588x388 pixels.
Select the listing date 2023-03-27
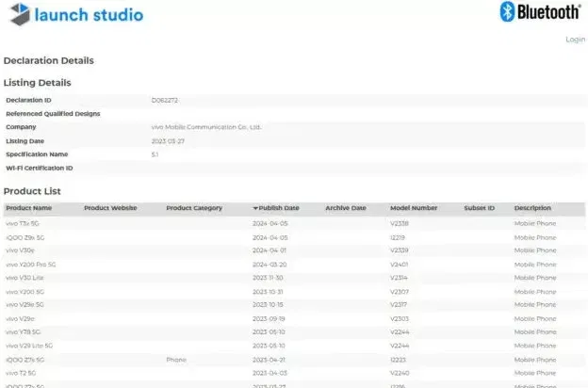pos(168,141)
